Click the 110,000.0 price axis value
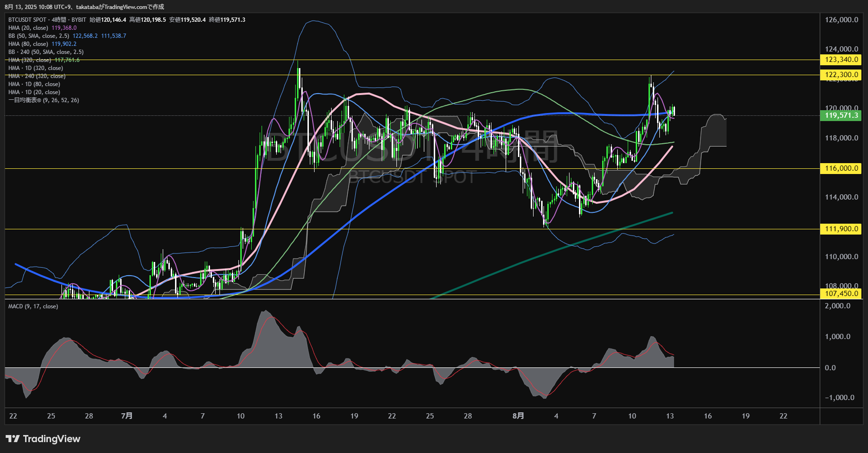The height and width of the screenshot is (453, 868). pyautogui.click(x=841, y=257)
